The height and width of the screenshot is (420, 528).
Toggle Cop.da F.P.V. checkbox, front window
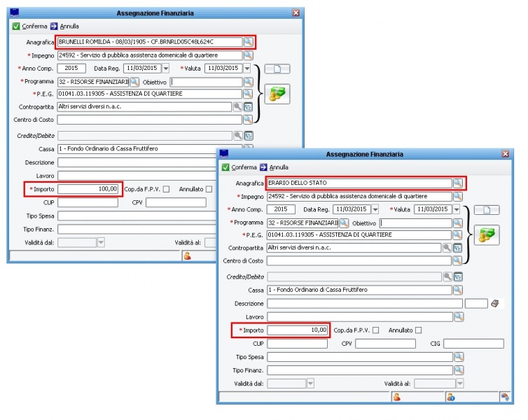376,330
